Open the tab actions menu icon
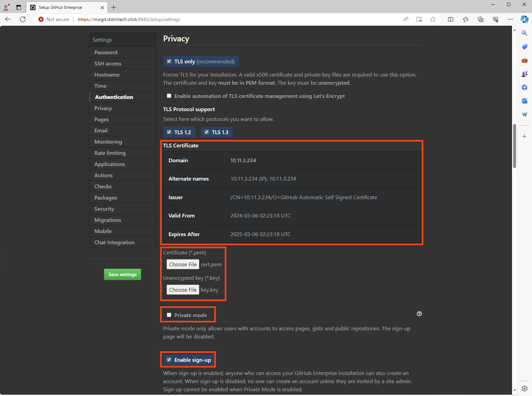Image resolution: width=532 pixels, height=396 pixels. pyautogui.click(x=19, y=7)
